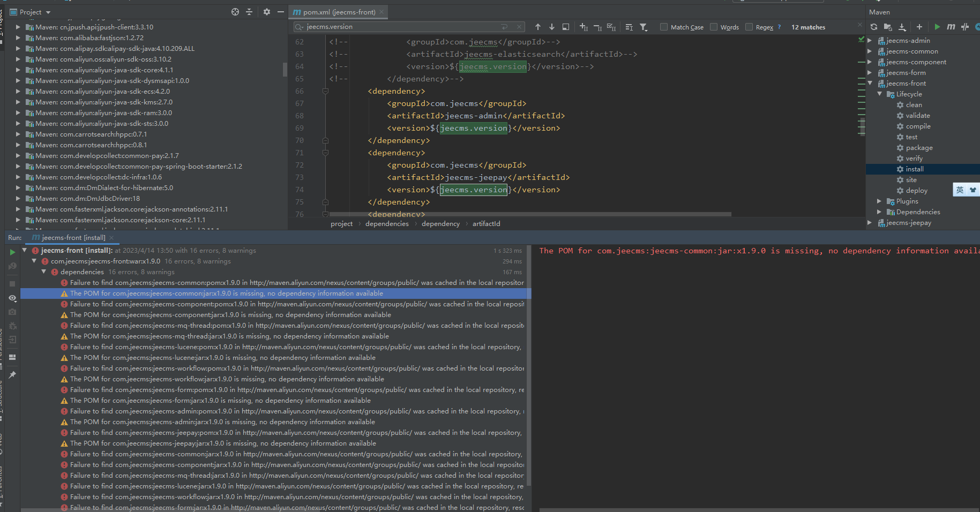Go to the next search occurrence

click(552, 27)
